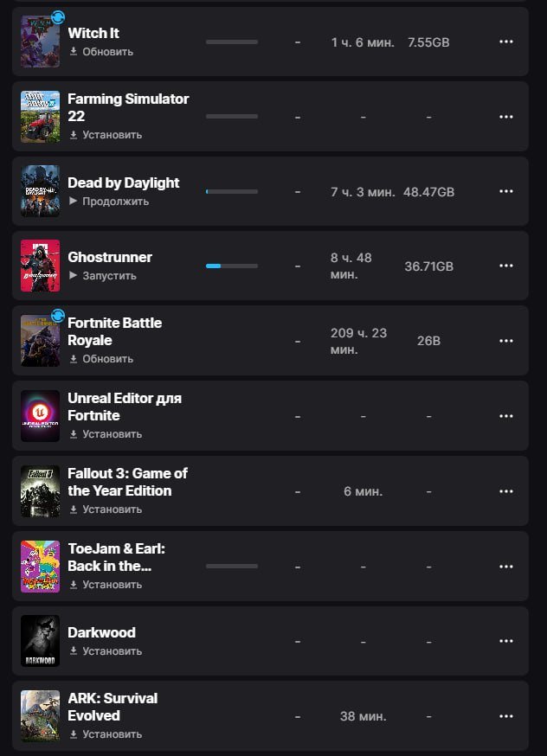Open the more options menu for ARK: Survival Evolved

(506, 715)
